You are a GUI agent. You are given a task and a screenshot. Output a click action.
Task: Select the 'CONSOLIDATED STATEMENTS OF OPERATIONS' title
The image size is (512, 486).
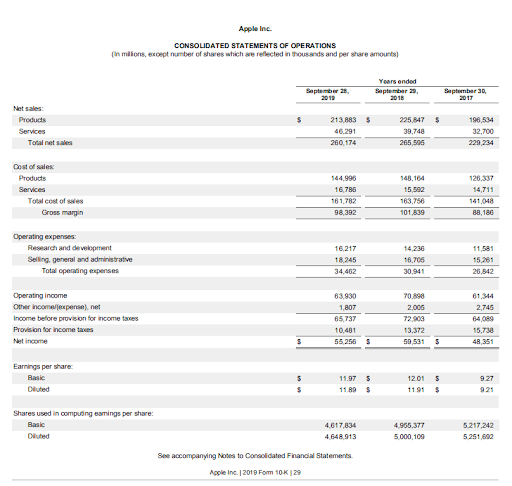[255, 46]
